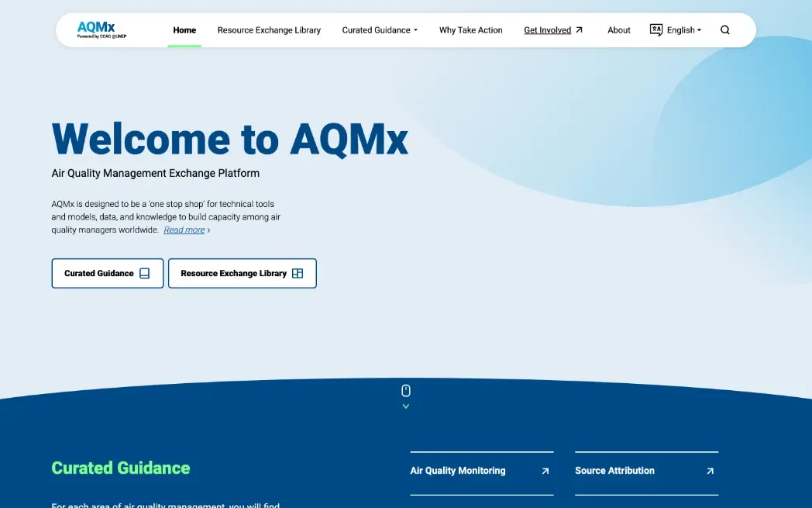812x508 pixels.
Task: Select the Home menu item
Action: 184,30
